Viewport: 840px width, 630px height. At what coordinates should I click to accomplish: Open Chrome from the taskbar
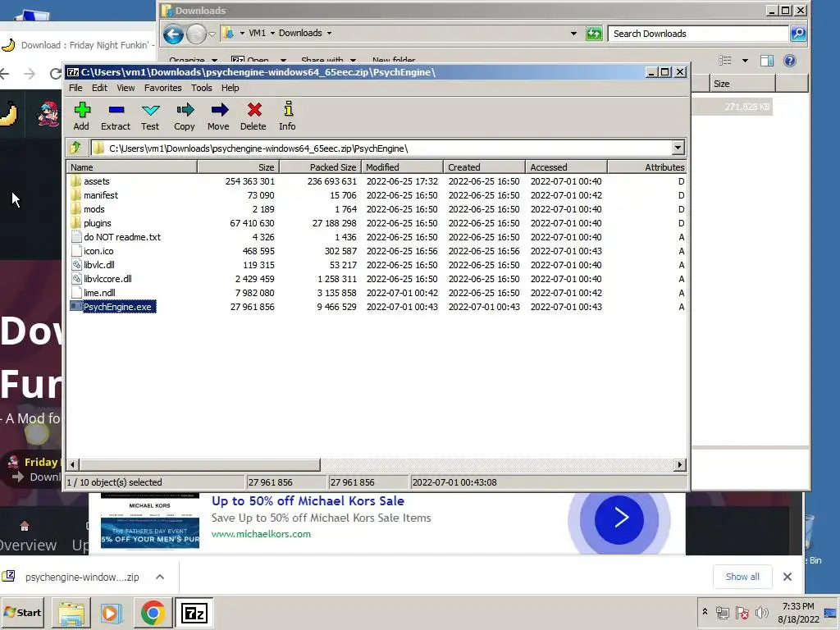(x=153, y=612)
